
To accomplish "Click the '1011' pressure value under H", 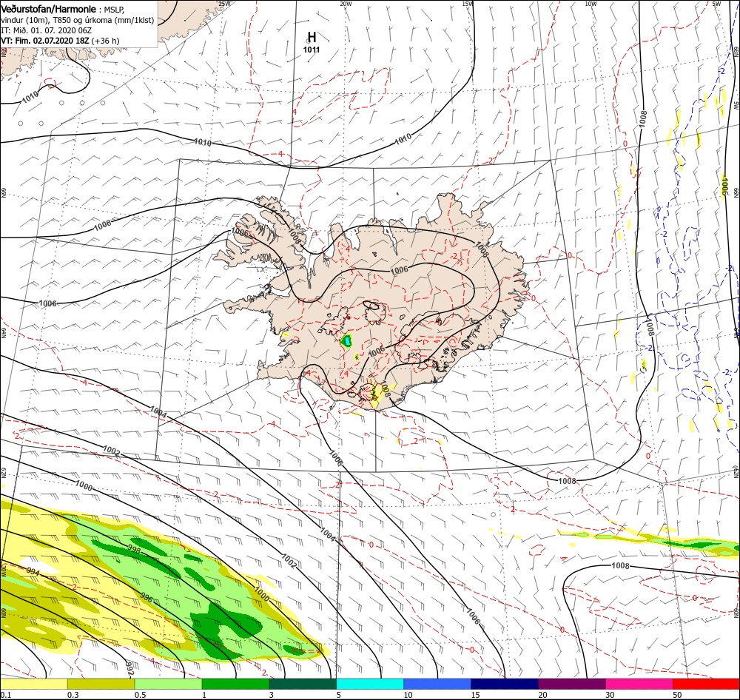I will pyautogui.click(x=312, y=50).
